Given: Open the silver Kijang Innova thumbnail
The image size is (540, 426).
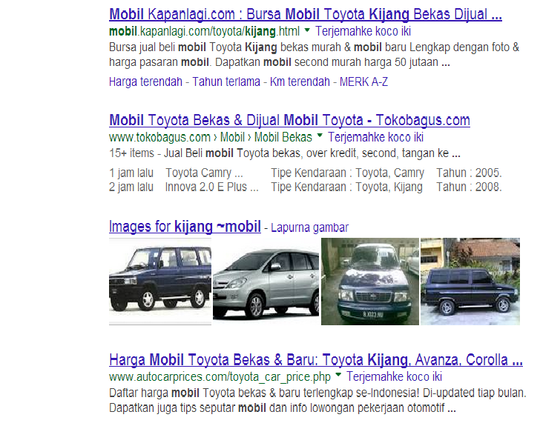Looking at the screenshot, I should [266, 281].
